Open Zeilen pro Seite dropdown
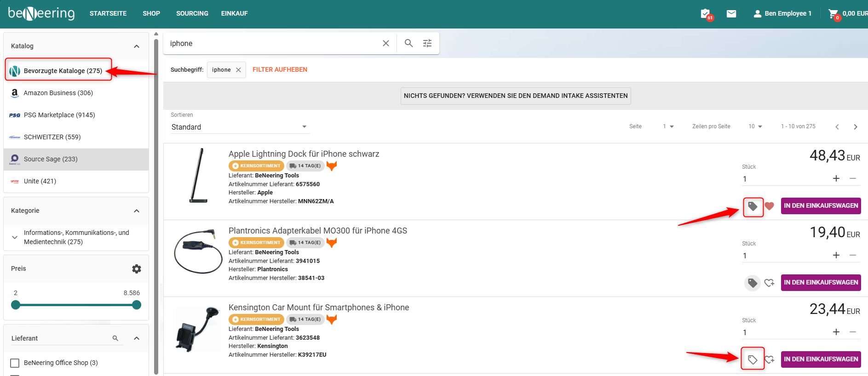 click(x=755, y=126)
